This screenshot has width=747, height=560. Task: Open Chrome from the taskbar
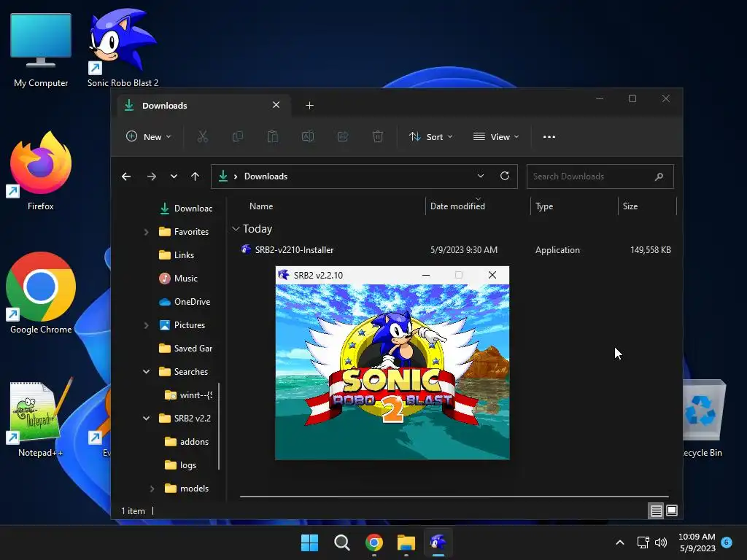click(374, 542)
